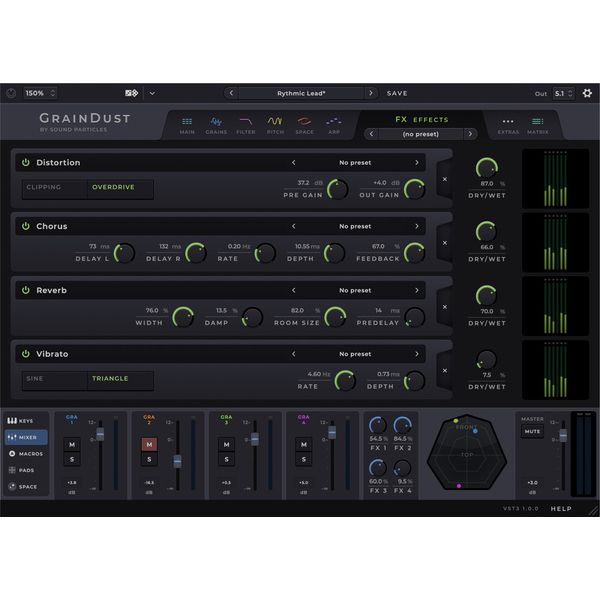The height and width of the screenshot is (600, 600).
Task: Select Clipping distortion mode
Action: point(54,189)
